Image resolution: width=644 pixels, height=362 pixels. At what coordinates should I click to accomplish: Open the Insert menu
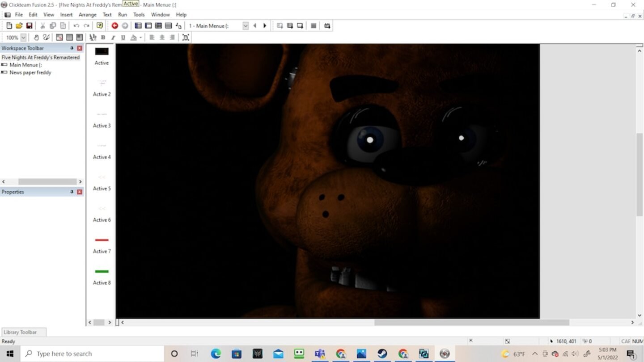click(x=66, y=15)
